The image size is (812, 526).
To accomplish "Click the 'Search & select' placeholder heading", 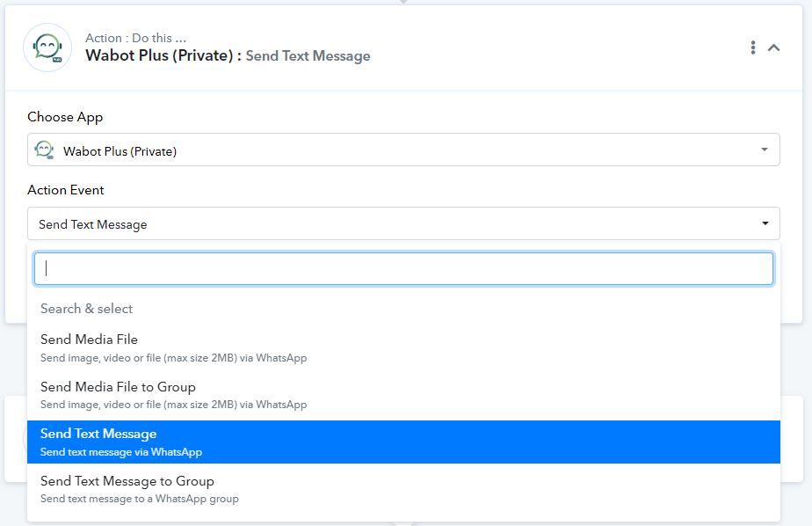I will click(x=86, y=309).
